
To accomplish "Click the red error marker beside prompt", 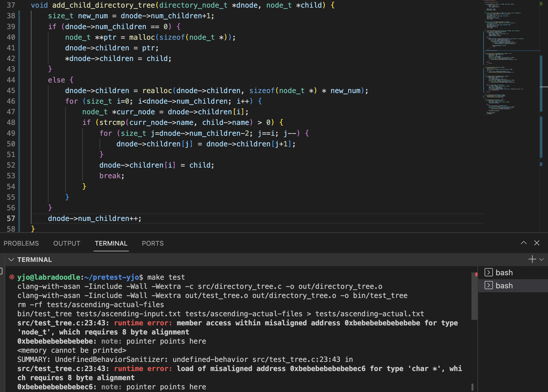I will click(12, 277).
